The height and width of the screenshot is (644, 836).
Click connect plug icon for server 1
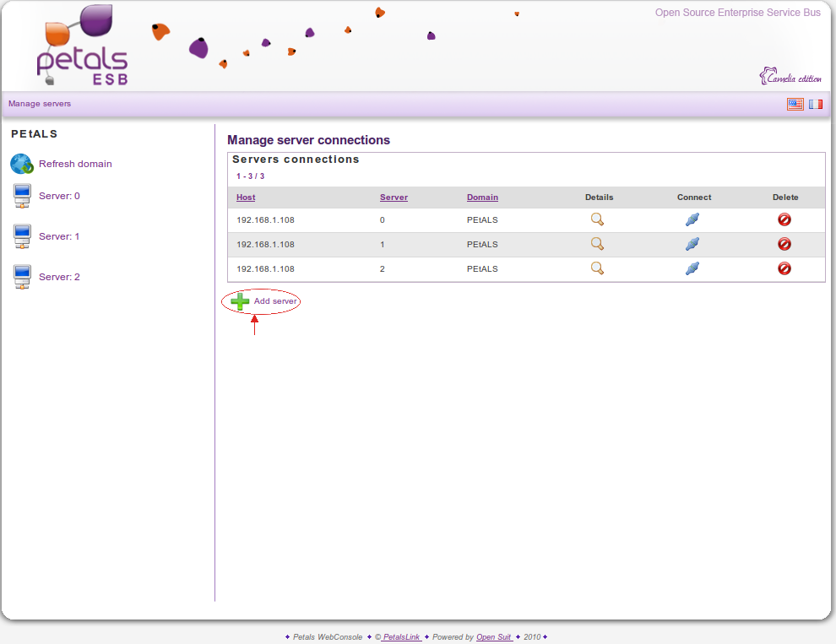tap(692, 244)
